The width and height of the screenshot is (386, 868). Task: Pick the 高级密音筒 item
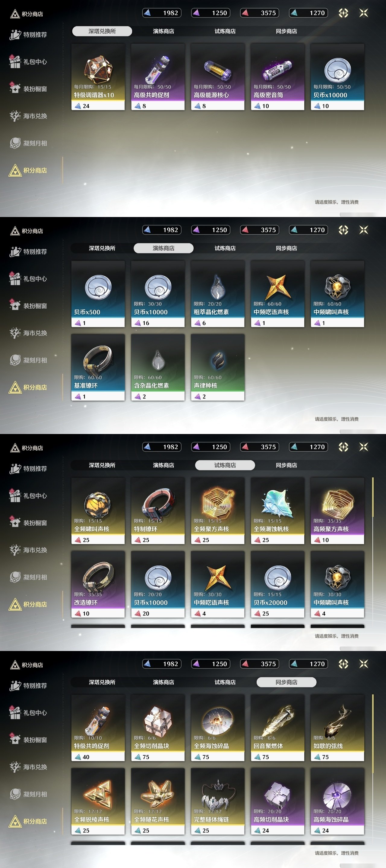tap(277, 77)
